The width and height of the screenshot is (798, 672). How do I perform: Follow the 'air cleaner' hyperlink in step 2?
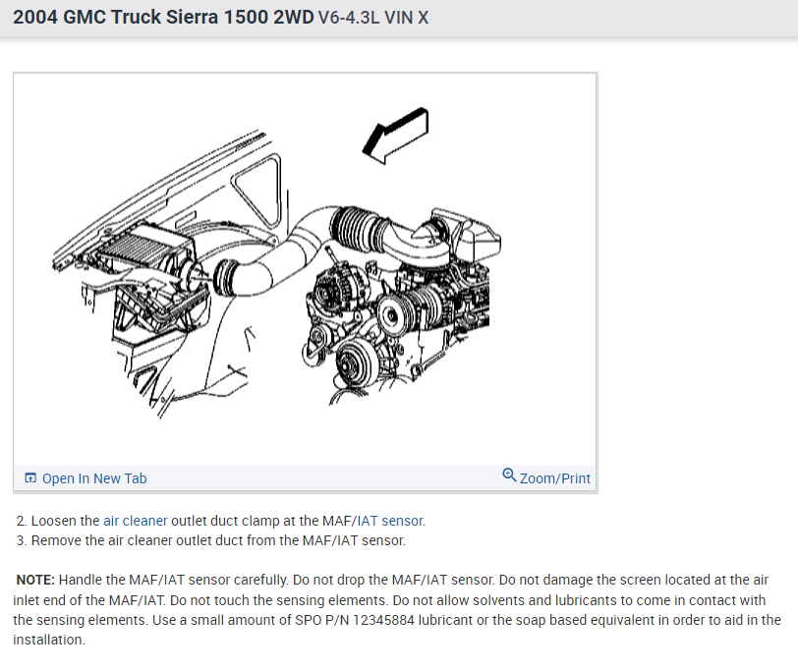pyautogui.click(x=136, y=521)
